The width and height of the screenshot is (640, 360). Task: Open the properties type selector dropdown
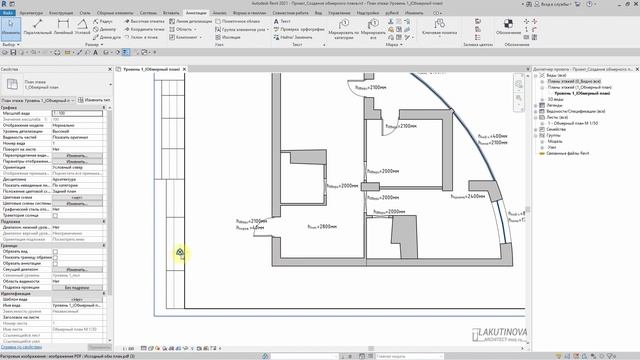(110, 84)
